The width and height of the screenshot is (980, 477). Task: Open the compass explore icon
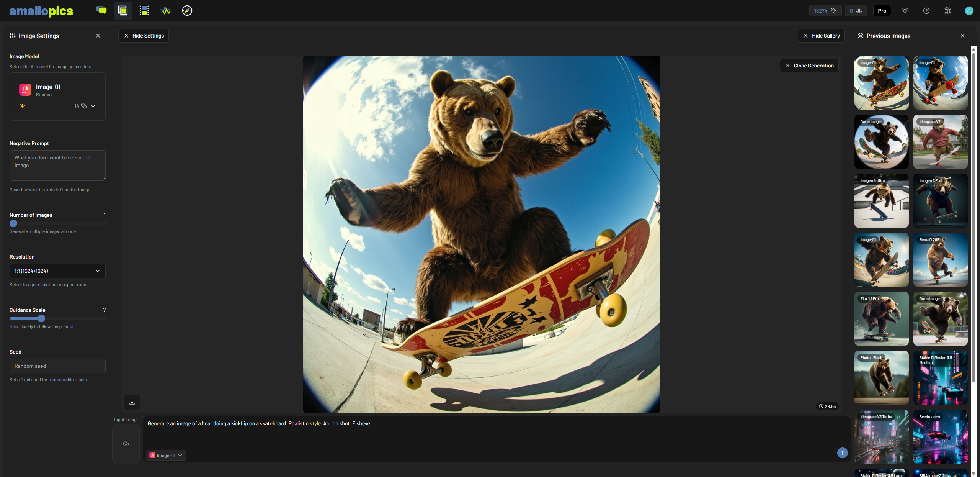tap(187, 10)
